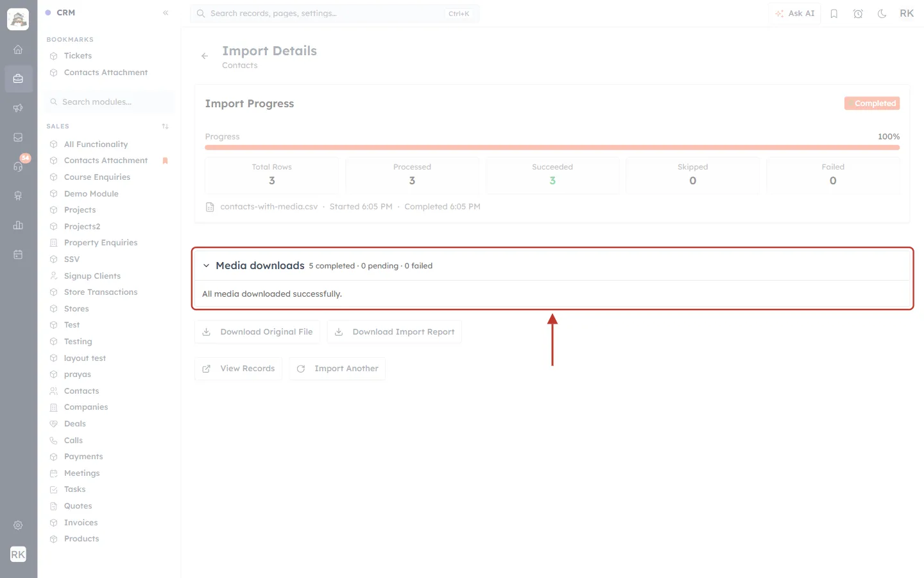Screen dimensions: 924x578
Task: Click the back arrow beside Import Details
Action: 205,57
